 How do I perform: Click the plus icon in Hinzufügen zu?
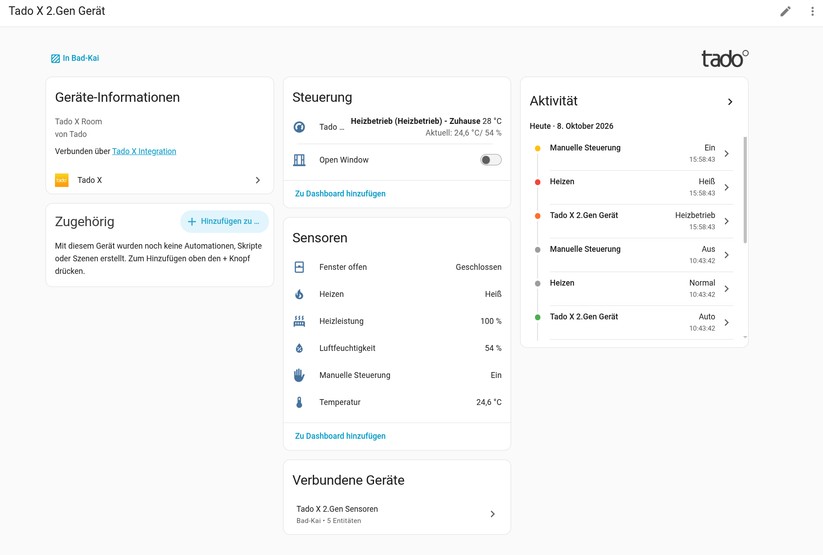pos(192,222)
